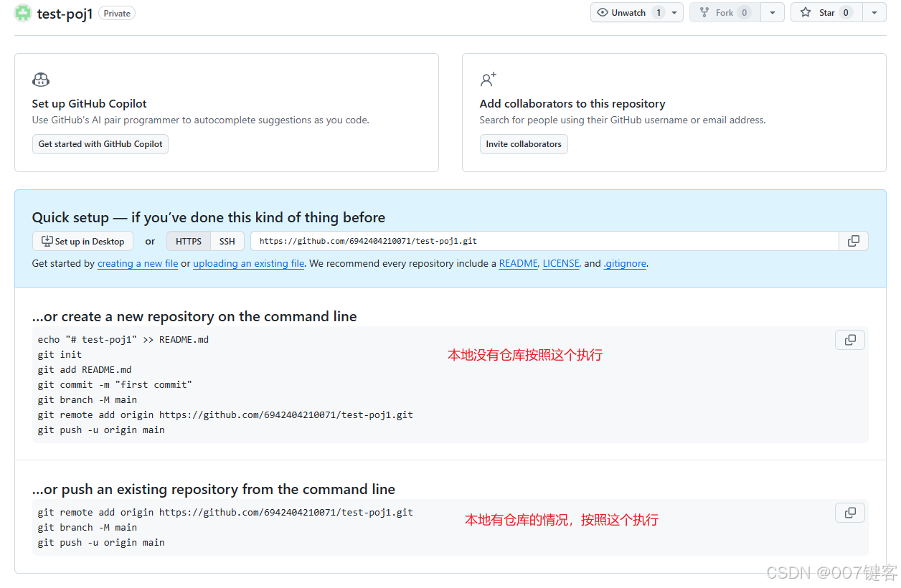Click the add collaborator person icon
Viewport: 901px width, 588px height.
click(488, 80)
